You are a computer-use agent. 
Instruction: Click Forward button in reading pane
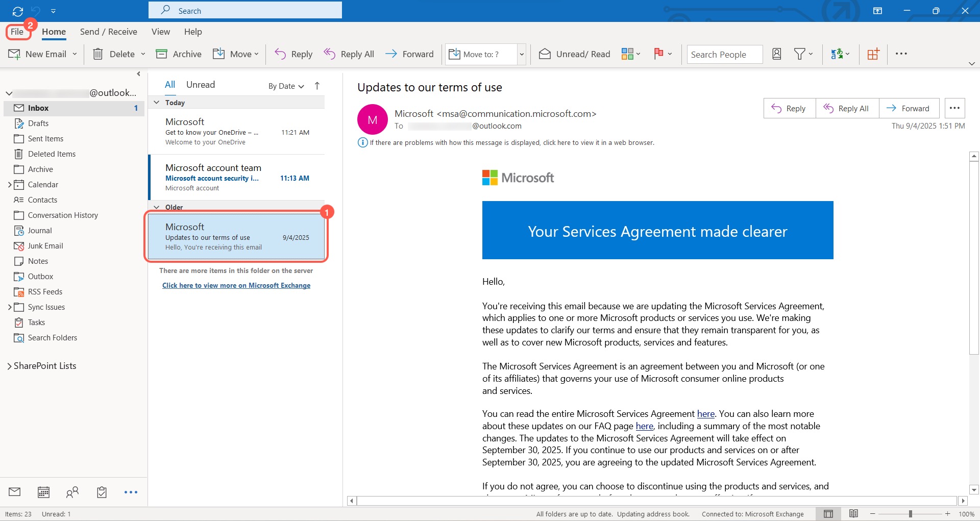[909, 108]
